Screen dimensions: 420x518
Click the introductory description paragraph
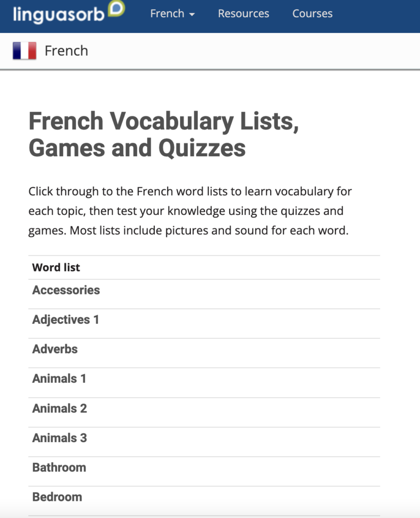pos(190,211)
